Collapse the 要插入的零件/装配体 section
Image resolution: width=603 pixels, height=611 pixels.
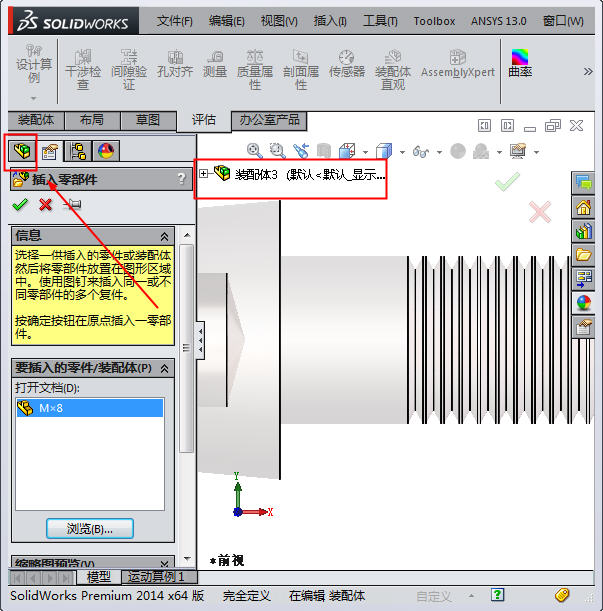pyautogui.click(x=165, y=368)
